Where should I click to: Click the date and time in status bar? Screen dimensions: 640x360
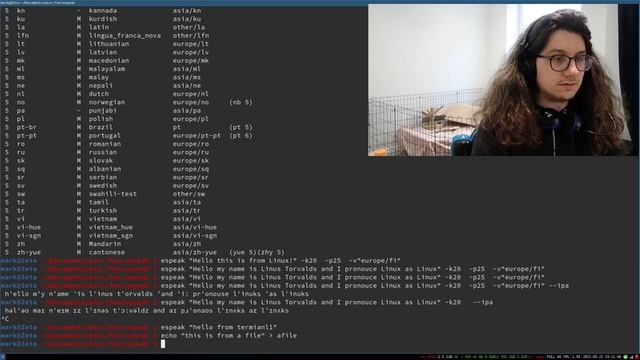point(603,357)
